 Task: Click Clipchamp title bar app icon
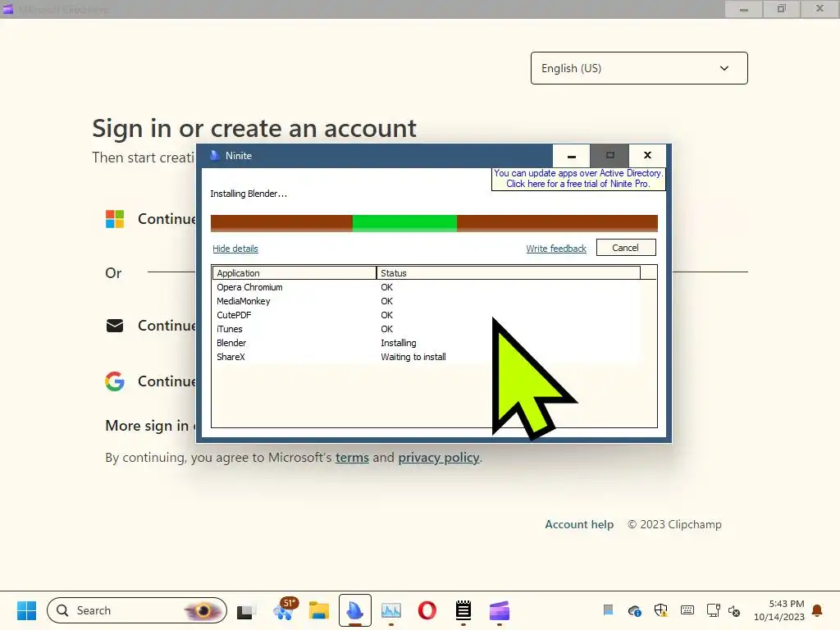pyautogui.click(x=7, y=9)
